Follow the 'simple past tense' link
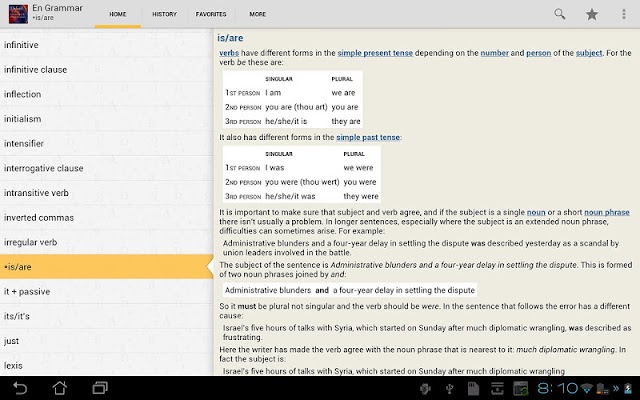The image size is (640, 400). 368,138
